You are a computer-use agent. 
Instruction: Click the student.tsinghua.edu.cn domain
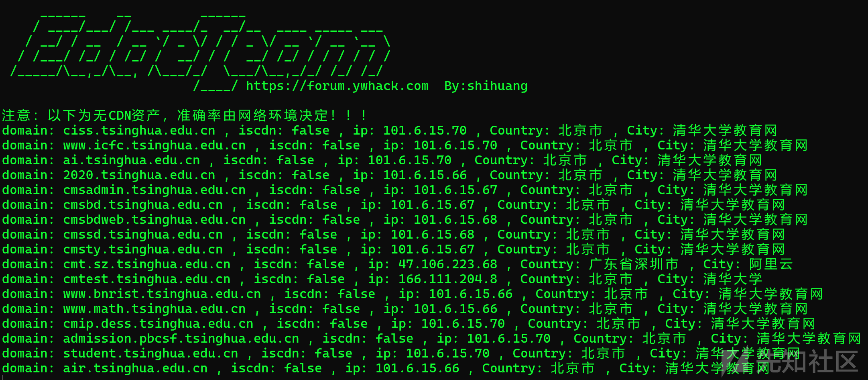[150, 353]
